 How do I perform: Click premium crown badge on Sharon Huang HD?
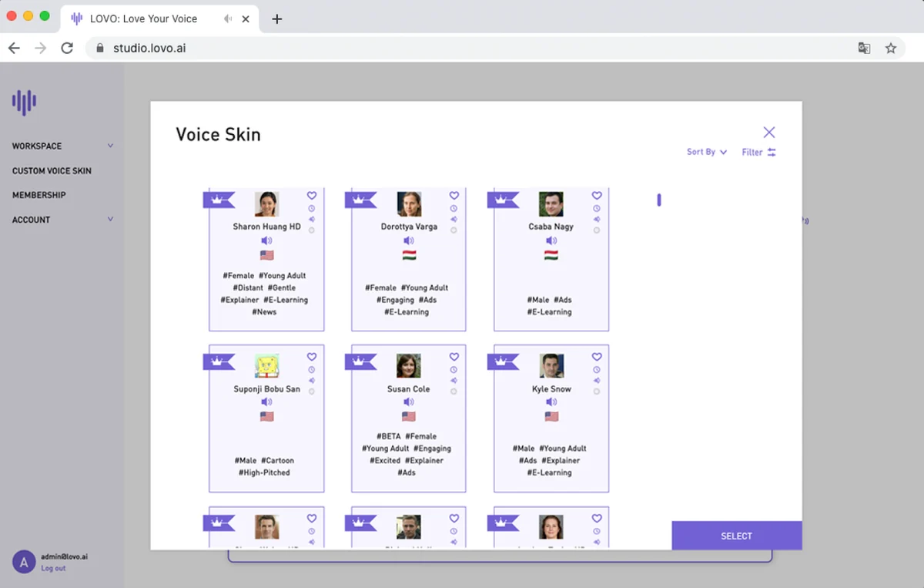(x=219, y=200)
